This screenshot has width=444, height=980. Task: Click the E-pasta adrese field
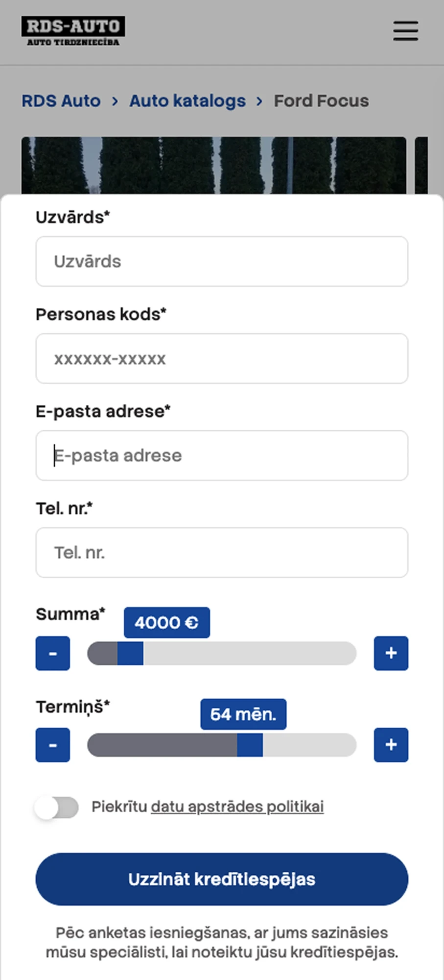pyautogui.click(x=222, y=456)
